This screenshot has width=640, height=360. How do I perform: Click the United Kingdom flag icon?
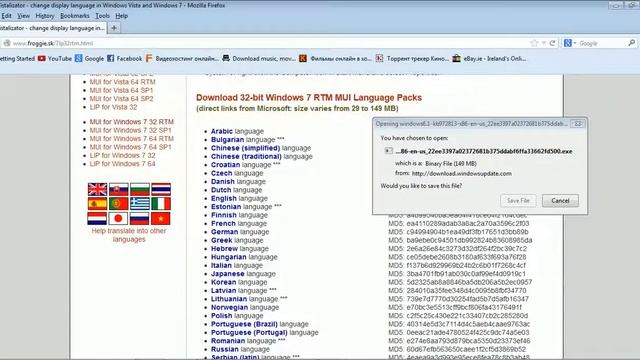(97, 189)
